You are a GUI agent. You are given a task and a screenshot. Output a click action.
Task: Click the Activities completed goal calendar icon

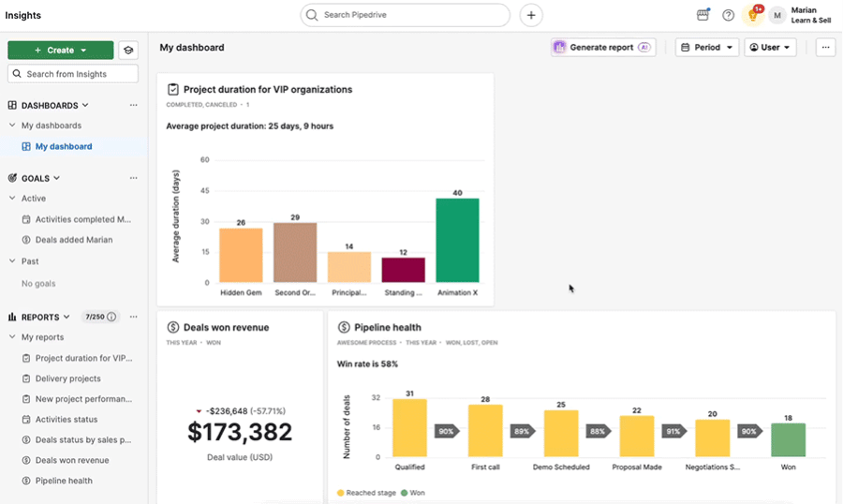tap(26, 219)
